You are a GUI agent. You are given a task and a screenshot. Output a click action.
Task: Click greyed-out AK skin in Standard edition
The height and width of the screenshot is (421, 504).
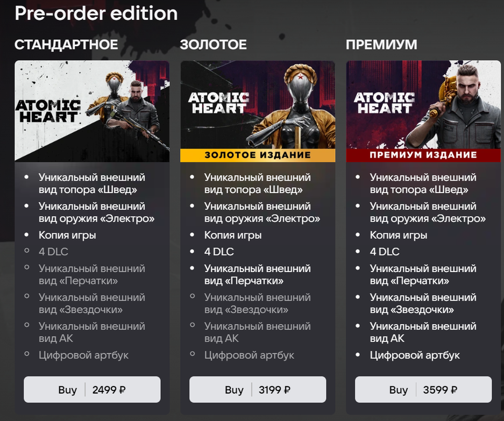pyautogui.click(x=92, y=332)
